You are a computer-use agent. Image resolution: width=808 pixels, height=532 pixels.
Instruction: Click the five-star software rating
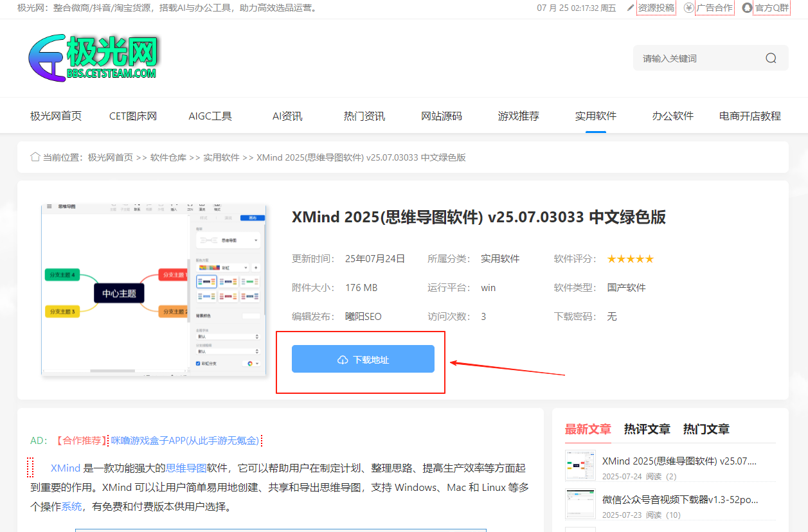click(x=631, y=259)
